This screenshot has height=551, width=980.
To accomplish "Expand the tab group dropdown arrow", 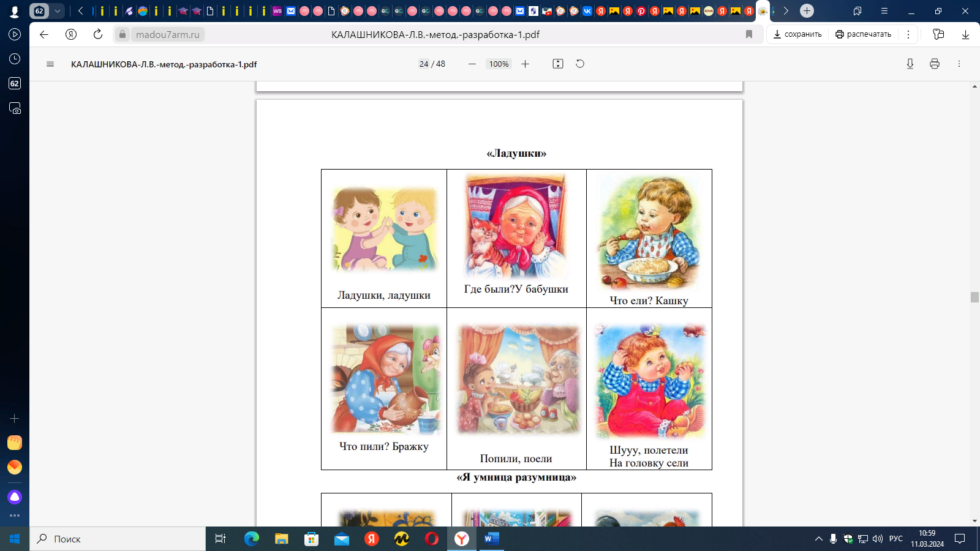I will [58, 11].
